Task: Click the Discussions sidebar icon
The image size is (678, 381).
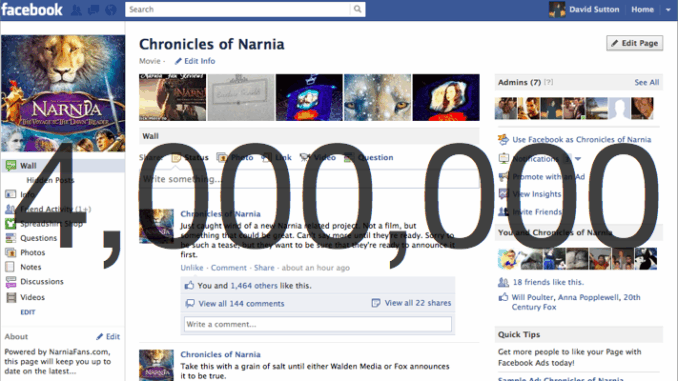Action: pos(10,282)
